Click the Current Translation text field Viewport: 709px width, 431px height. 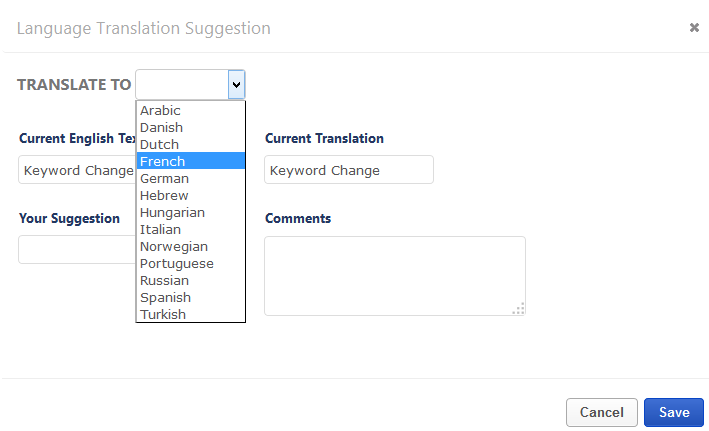[x=348, y=170]
